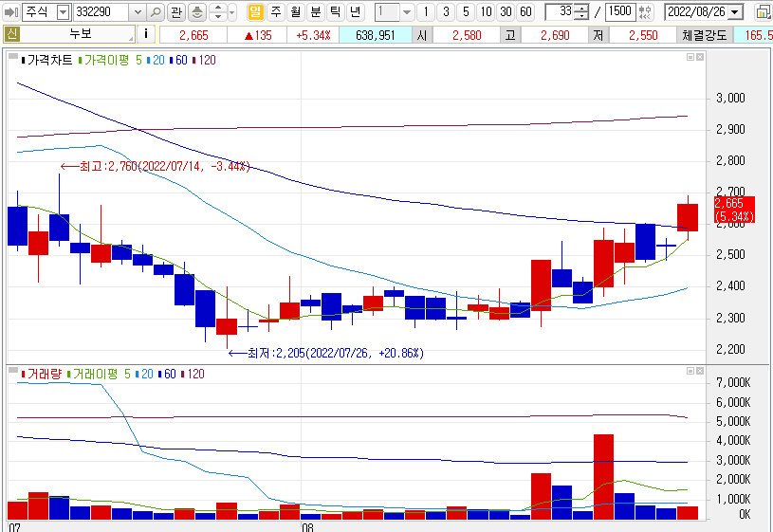Click the i stock information button
This screenshot has width=773, height=532.
pyautogui.click(x=145, y=34)
